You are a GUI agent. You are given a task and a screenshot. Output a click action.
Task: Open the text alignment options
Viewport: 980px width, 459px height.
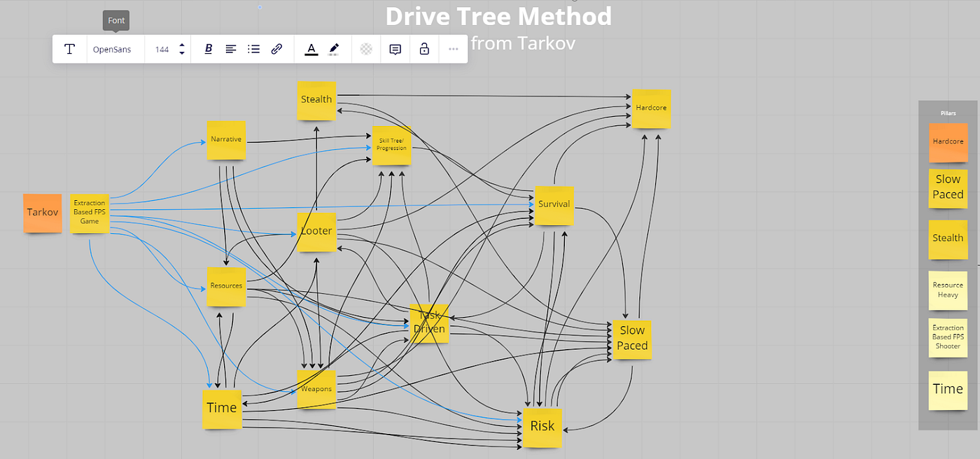230,49
